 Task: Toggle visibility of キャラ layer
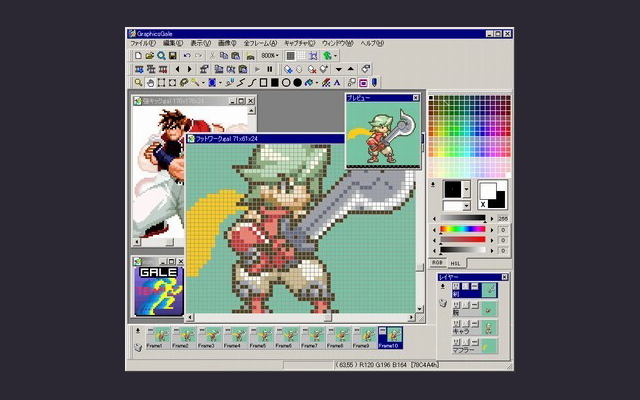456,324
